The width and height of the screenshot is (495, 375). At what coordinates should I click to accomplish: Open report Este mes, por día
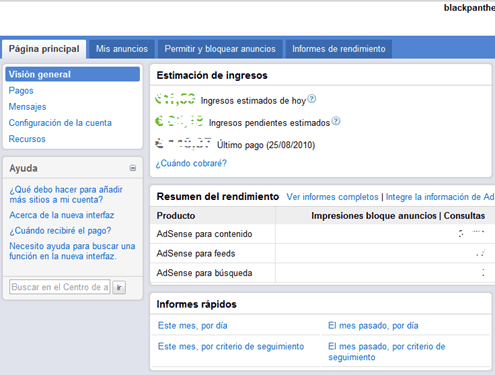[x=193, y=326]
